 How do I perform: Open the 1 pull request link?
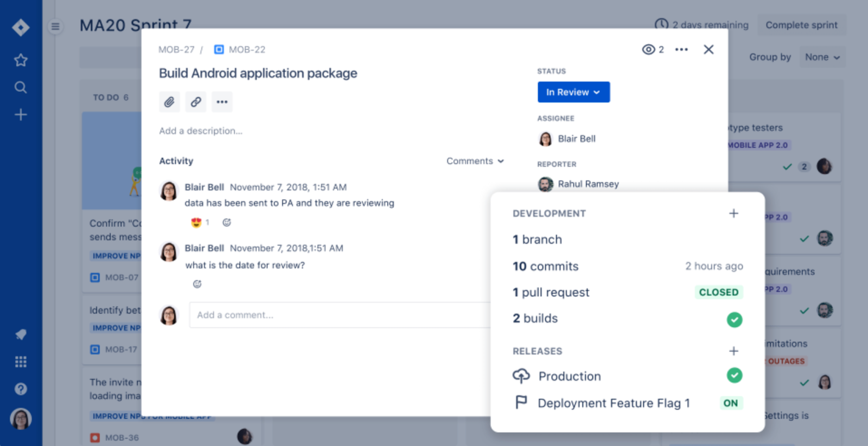pos(551,293)
